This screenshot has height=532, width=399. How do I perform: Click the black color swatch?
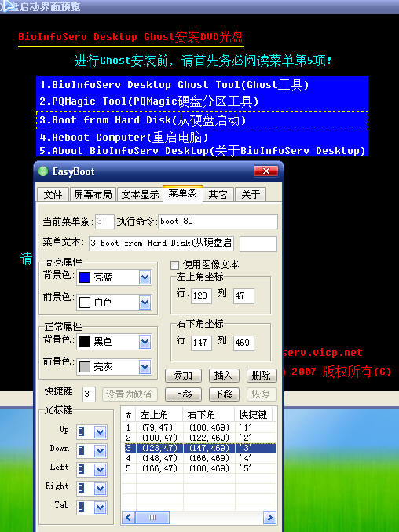(84, 342)
